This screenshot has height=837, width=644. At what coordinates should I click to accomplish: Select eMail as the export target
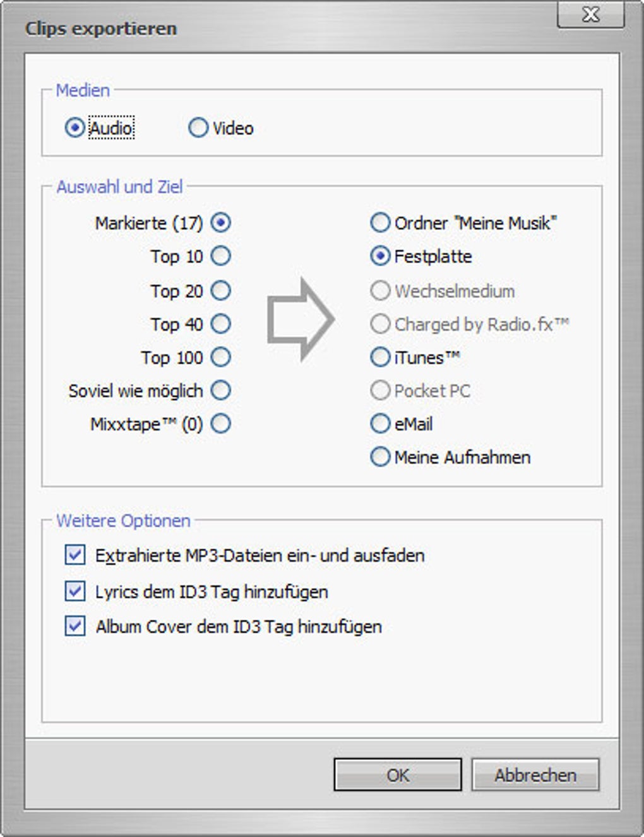point(380,424)
